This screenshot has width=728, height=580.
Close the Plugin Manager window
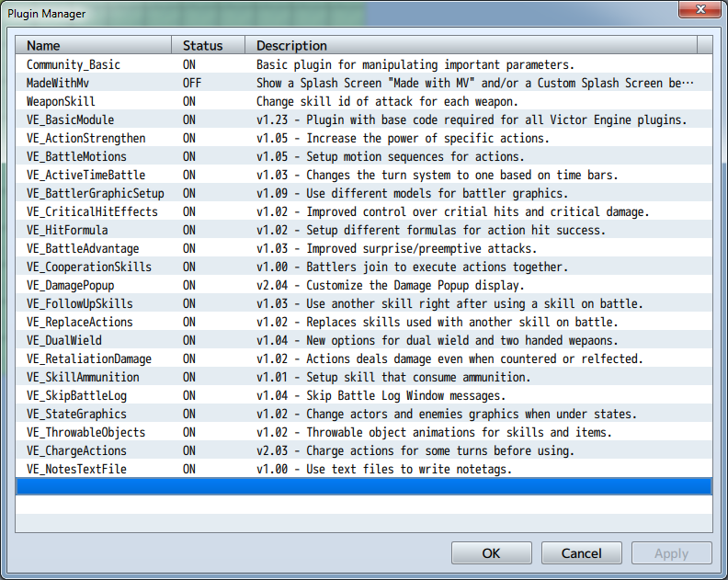click(x=700, y=9)
